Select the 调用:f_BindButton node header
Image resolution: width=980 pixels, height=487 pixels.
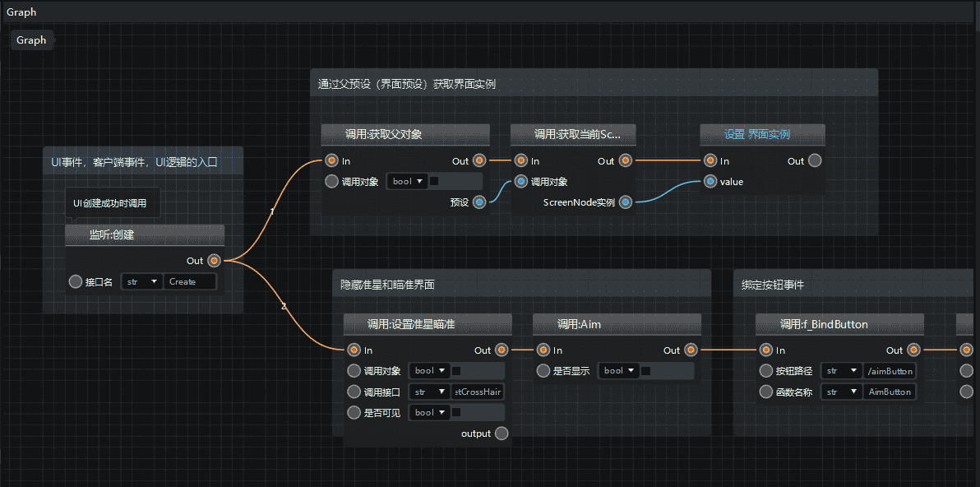839,324
